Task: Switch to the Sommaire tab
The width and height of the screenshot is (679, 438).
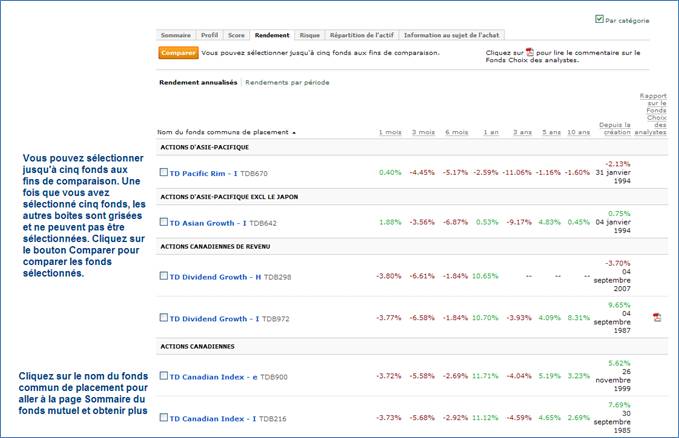Action: [175, 35]
